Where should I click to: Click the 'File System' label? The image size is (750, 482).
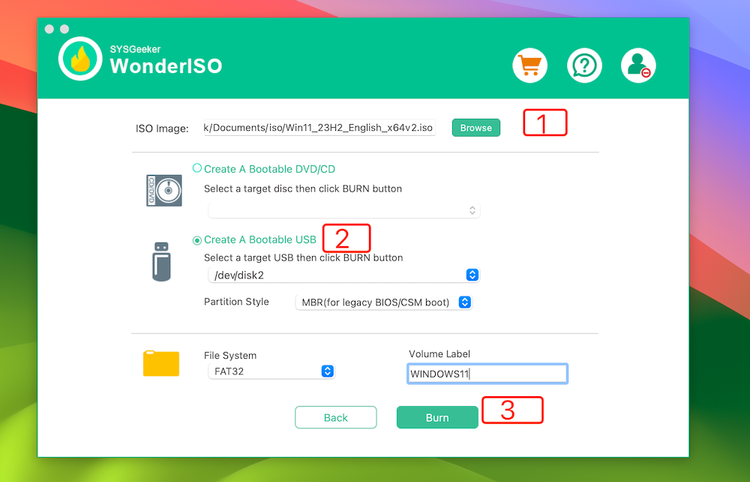[230, 355]
